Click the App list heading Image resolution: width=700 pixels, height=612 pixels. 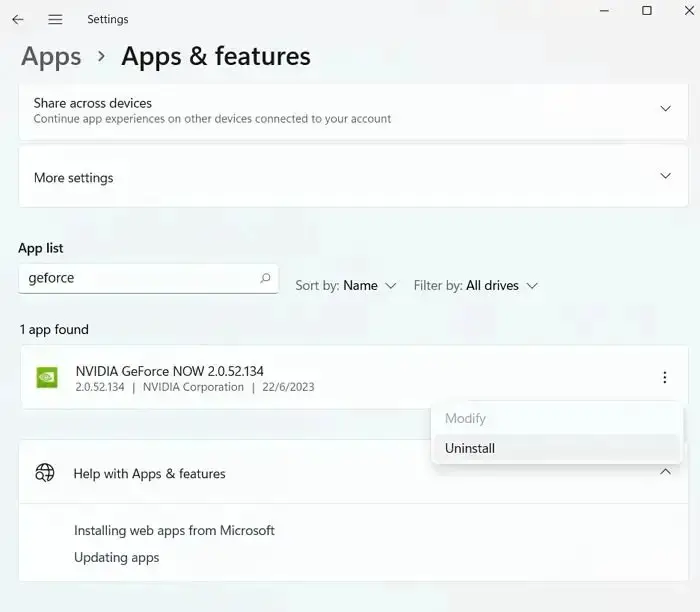click(41, 248)
